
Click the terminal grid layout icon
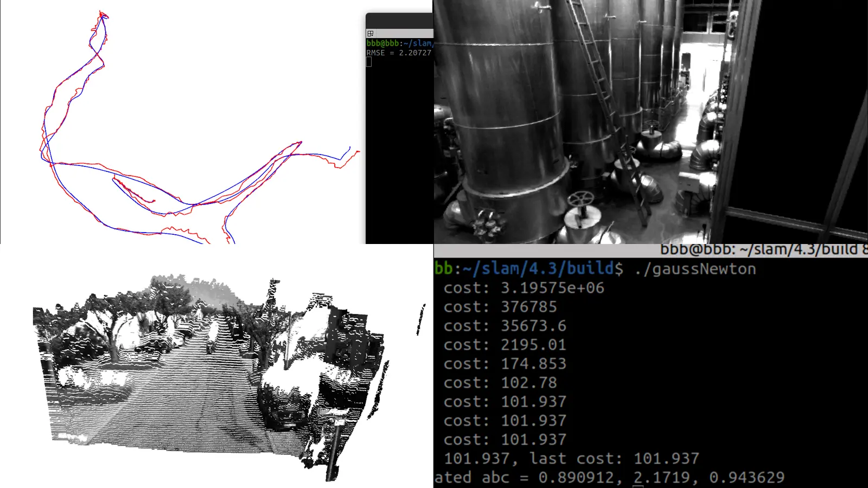click(370, 34)
